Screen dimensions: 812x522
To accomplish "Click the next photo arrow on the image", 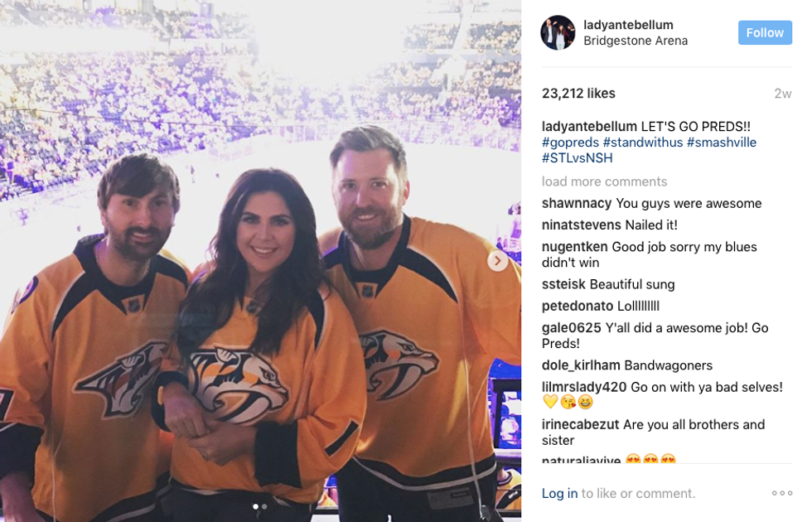I will click(x=498, y=260).
